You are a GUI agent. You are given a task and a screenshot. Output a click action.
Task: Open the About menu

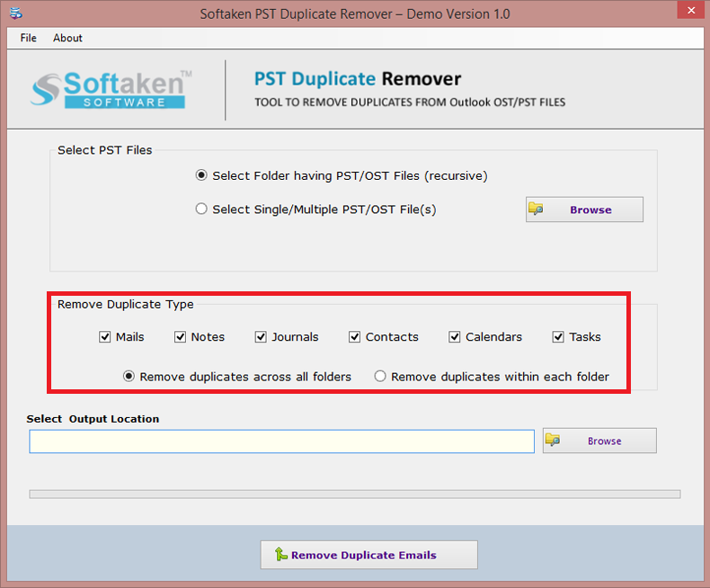click(x=67, y=38)
